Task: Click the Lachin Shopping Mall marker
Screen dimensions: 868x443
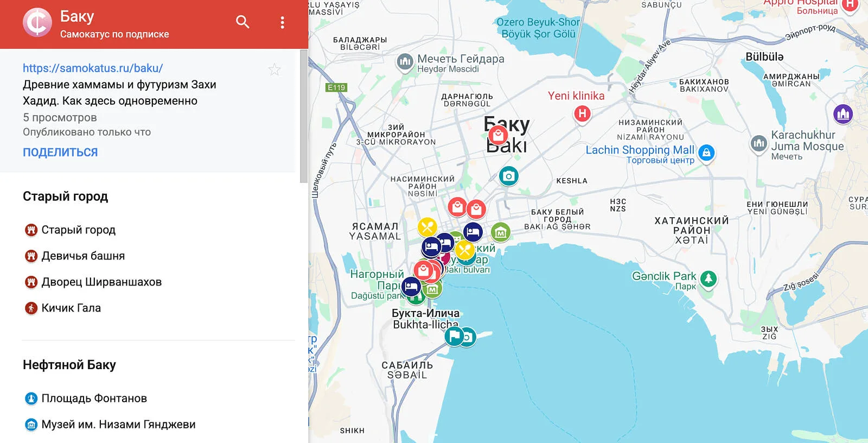Action: point(706,153)
